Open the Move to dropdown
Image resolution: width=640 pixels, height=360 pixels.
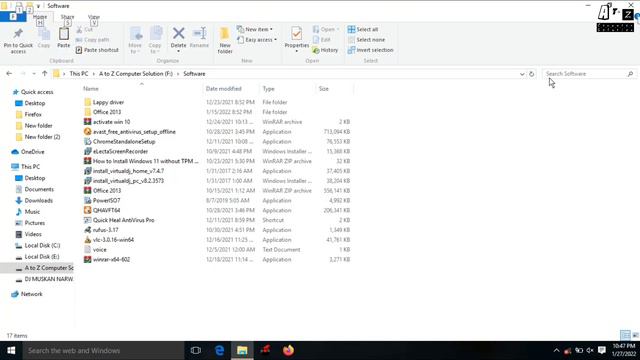tap(135, 40)
